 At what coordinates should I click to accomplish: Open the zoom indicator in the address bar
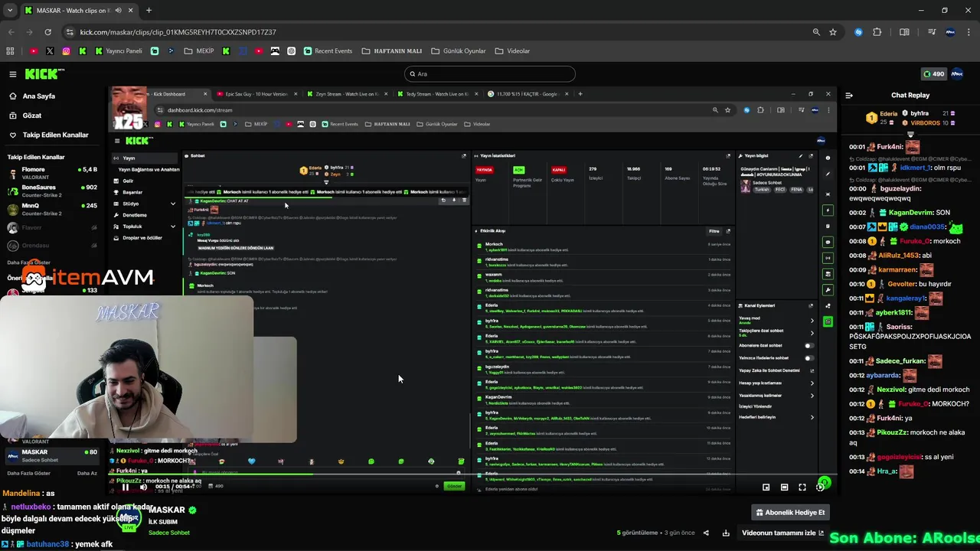point(816,32)
